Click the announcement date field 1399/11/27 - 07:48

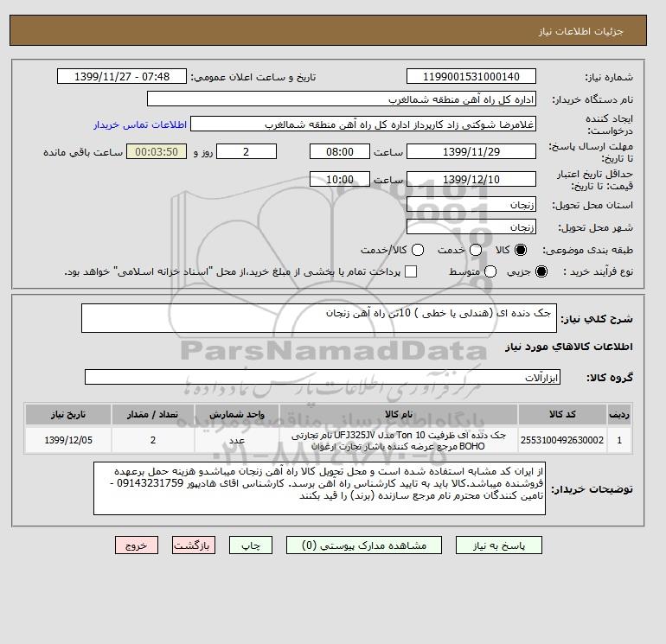click(122, 77)
